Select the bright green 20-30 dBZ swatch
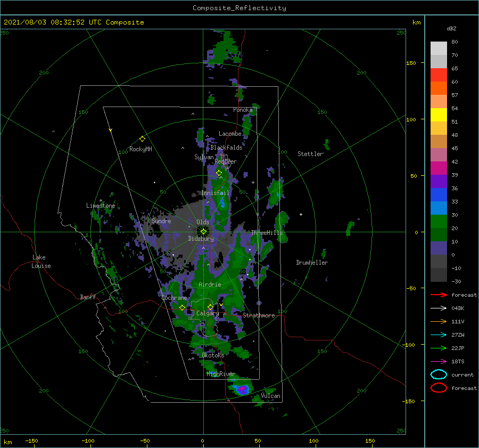Viewport: 479px width, 448px height. [439, 222]
